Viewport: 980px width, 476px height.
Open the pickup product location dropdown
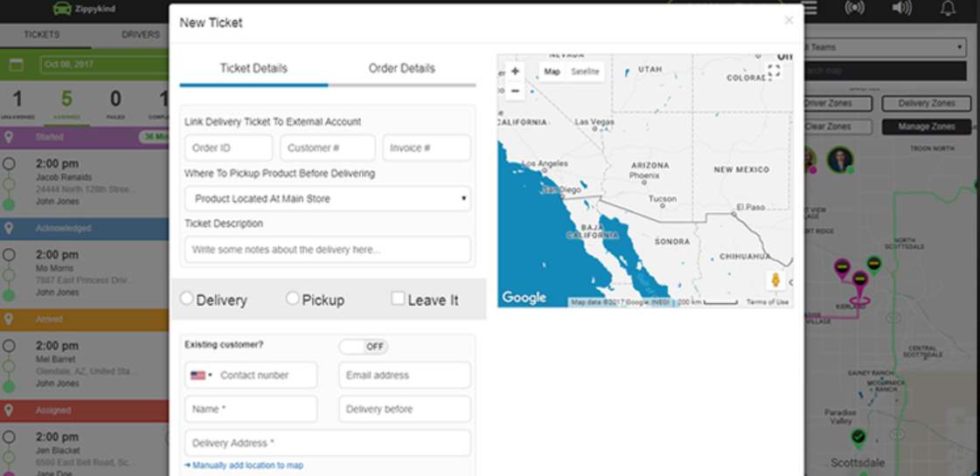[328, 199]
